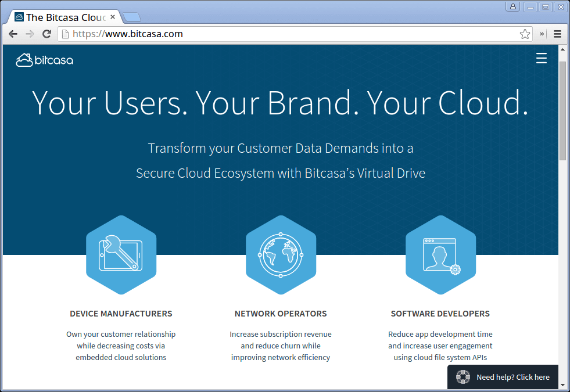Click Need help? Click here button
This screenshot has width=570, height=392.
click(503, 377)
